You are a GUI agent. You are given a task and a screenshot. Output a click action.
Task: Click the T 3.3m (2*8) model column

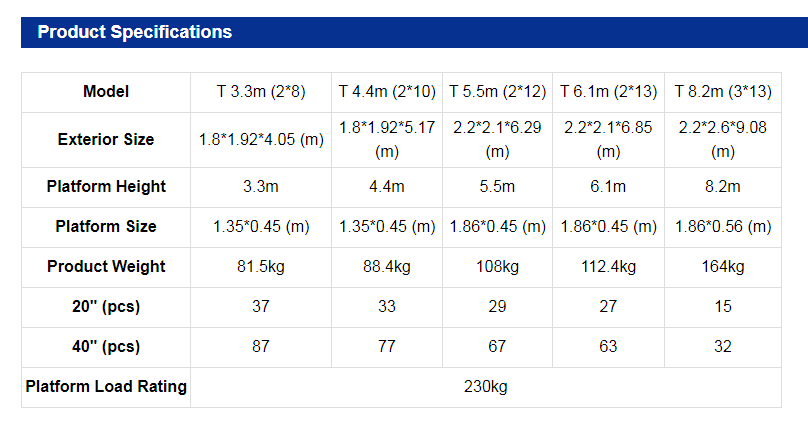coord(261,92)
